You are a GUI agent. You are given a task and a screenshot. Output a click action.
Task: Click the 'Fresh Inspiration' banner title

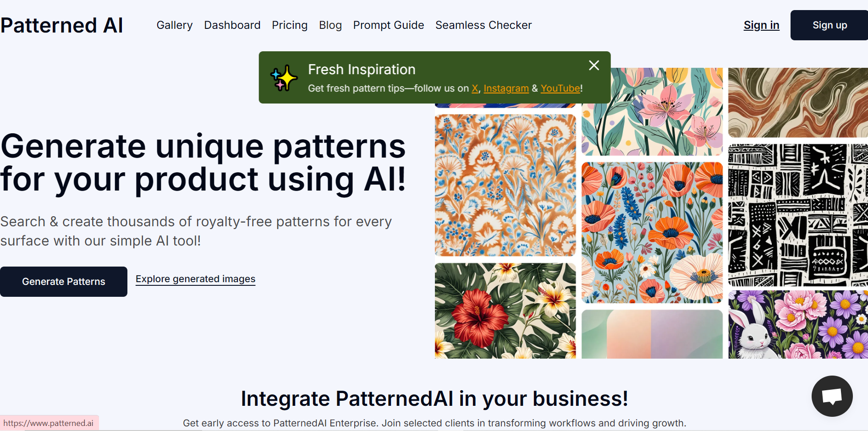pos(362,70)
